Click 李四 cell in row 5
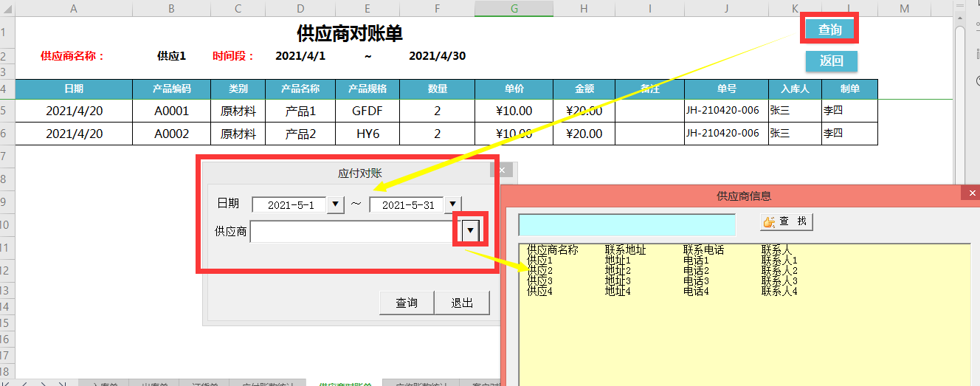Screen dimensions: 980x386 coord(849,111)
